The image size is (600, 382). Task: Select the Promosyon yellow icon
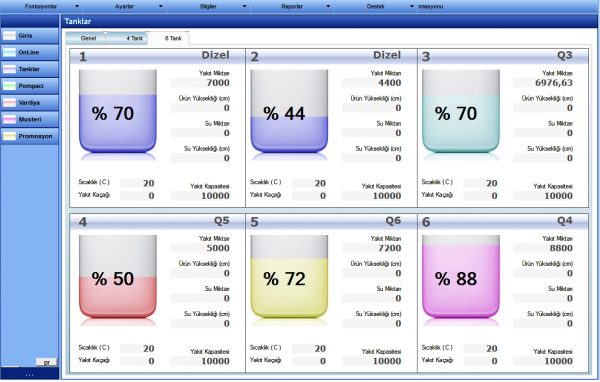9,136
